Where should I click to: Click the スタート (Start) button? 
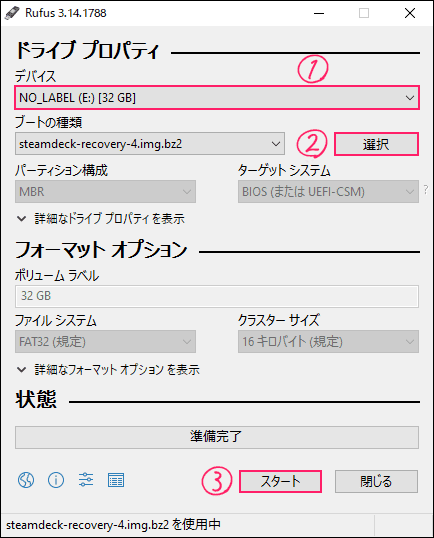tap(280, 481)
